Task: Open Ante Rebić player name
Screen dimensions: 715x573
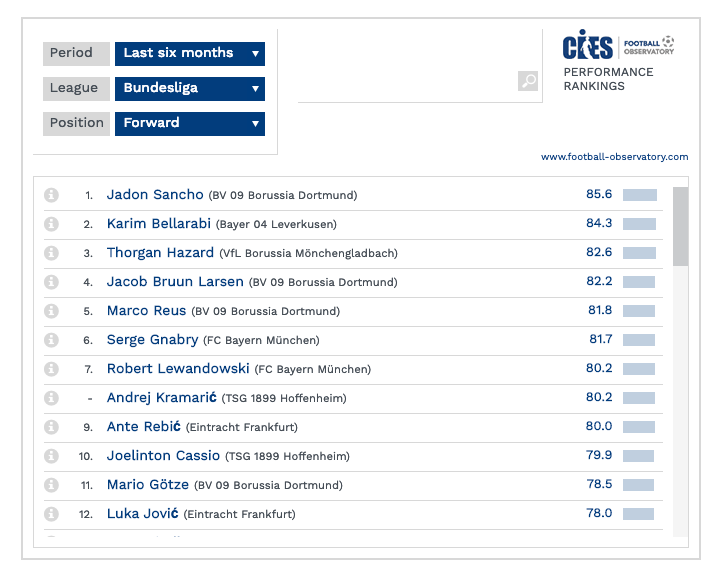Action: pos(144,427)
